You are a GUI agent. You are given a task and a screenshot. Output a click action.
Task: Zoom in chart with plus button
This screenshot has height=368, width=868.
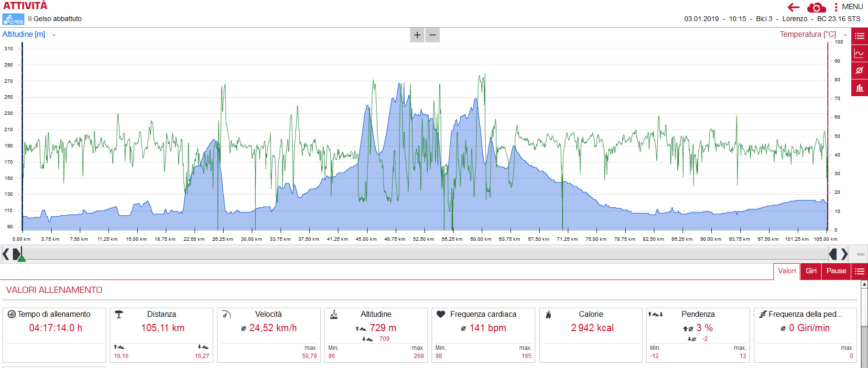417,35
